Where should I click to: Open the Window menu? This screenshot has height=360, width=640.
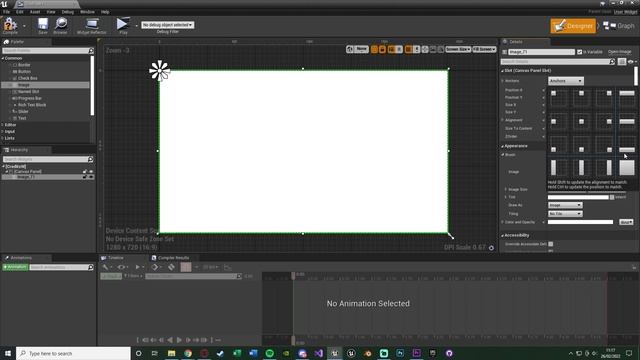coord(87,12)
